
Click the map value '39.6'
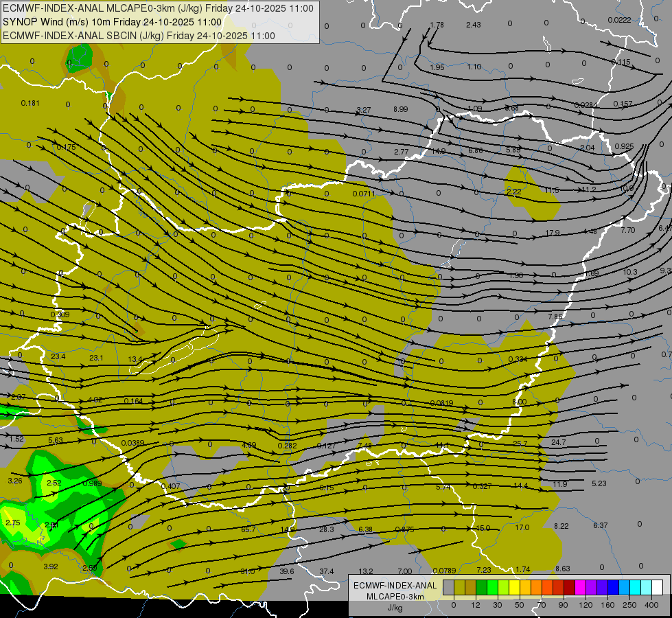coord(287,571)
